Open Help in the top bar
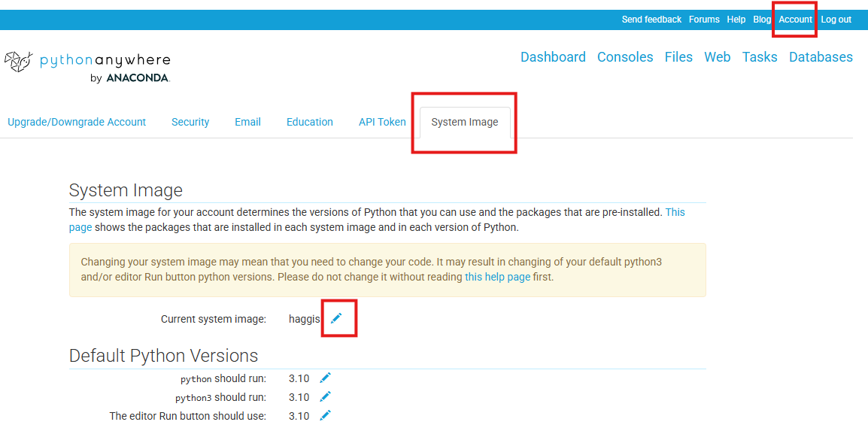Image resolution: width=868 pixels, height=434 pixels. click(736, 20)
